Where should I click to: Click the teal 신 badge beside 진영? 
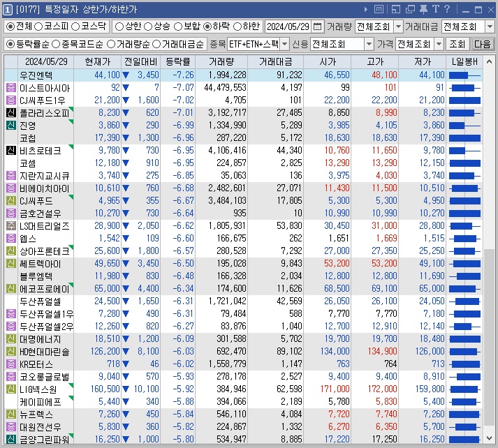[x=10, y=126]
